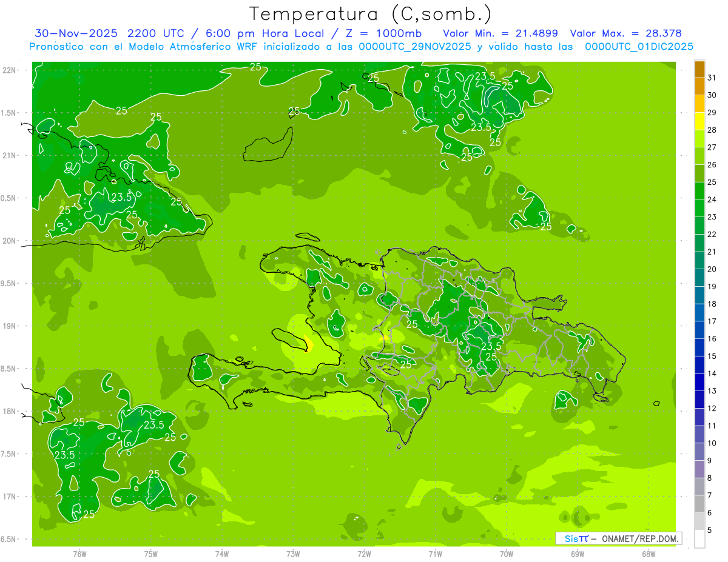
Task: Click the '12' label on the color scale
Action: [x=712, y=408]
